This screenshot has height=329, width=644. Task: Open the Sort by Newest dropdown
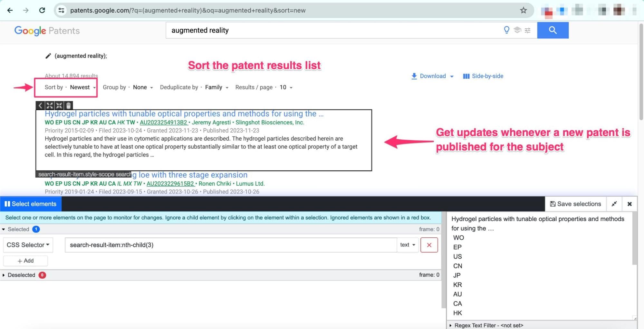pos(82,87)
